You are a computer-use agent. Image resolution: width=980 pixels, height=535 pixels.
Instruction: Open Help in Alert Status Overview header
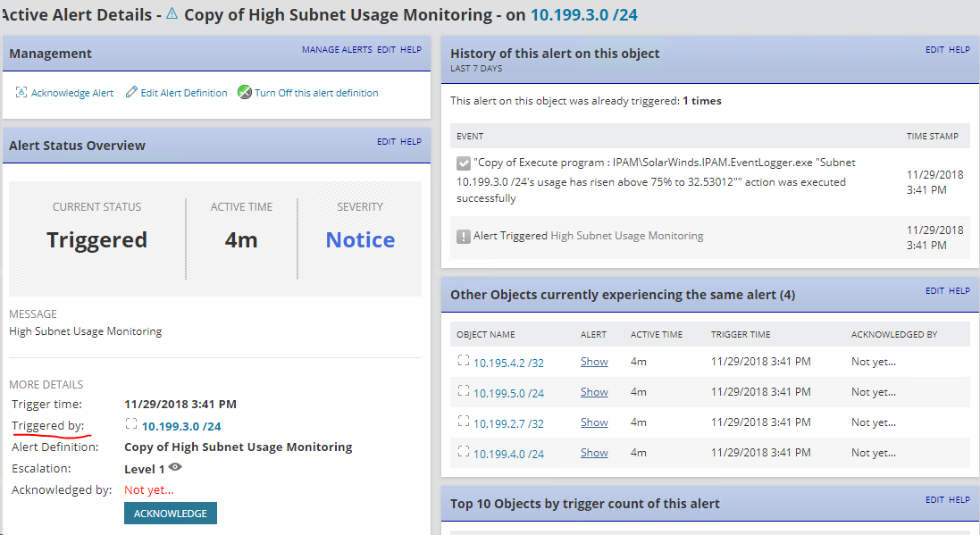point(411,141)
